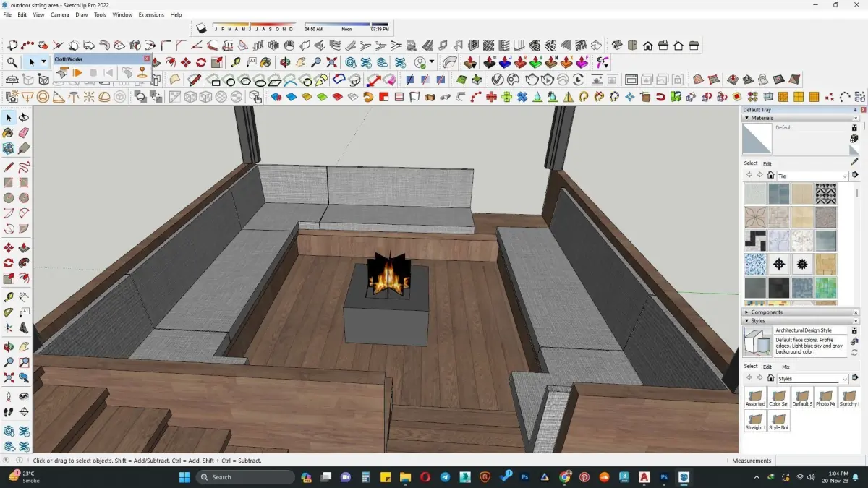Open the user account dropdown arrow
Image resolution: width=868 pixels, height=488 pixels.
click(432, 63)
